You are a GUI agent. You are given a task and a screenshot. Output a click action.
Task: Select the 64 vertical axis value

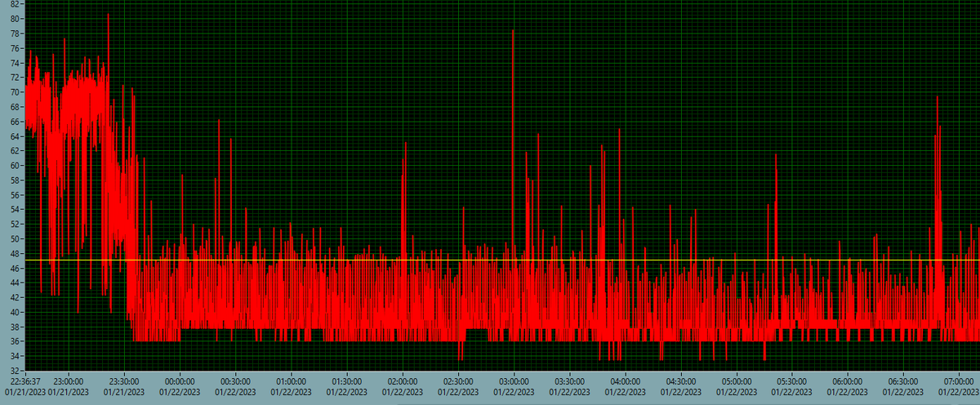coord(16,136)
